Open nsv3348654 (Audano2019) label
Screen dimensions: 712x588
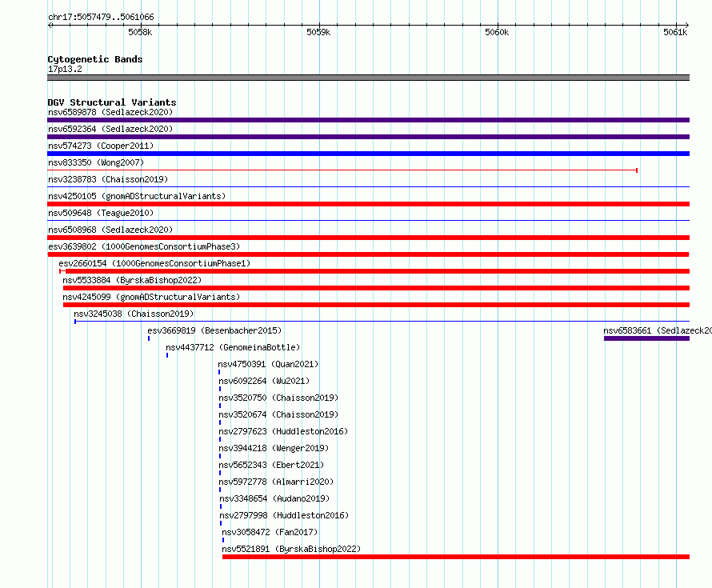point(274,498)
